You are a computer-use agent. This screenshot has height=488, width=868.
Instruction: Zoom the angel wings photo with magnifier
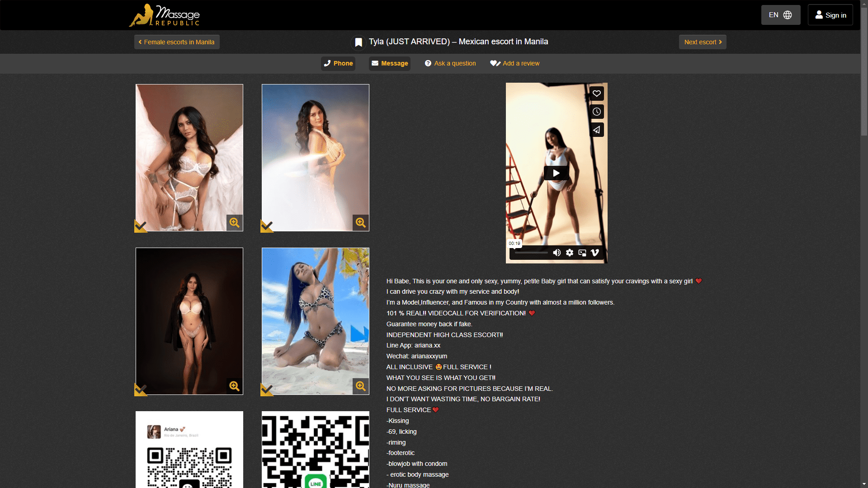coord(234,222)
